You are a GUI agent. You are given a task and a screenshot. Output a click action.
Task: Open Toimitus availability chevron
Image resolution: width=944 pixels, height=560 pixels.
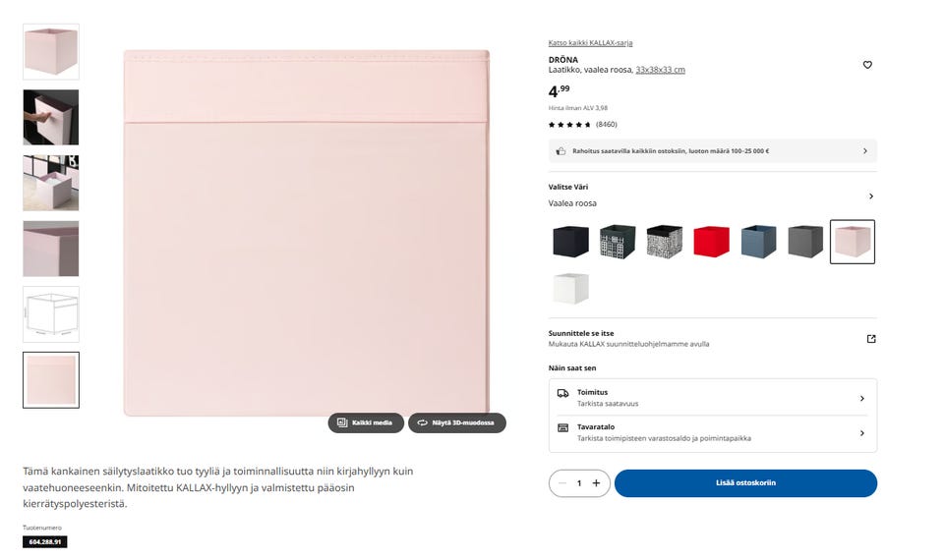click(x=861, y=398)
